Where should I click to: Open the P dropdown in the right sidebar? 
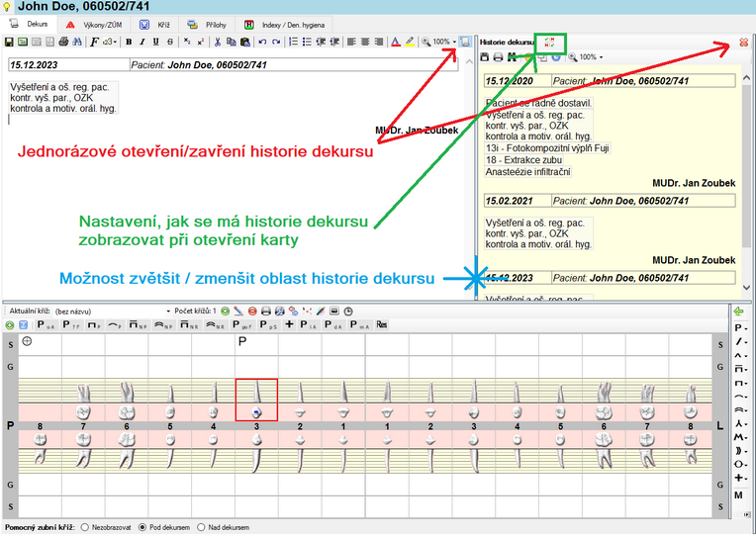click(x=740, y=328)
